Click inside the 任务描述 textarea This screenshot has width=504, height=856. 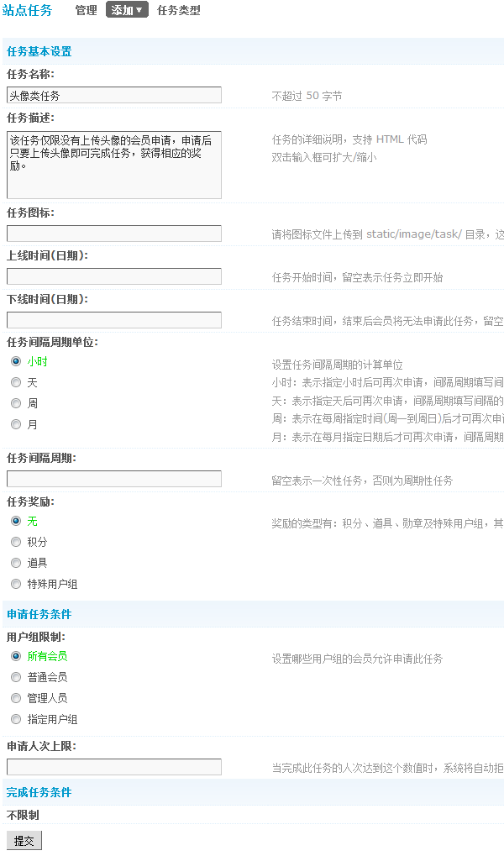point(114,165)
